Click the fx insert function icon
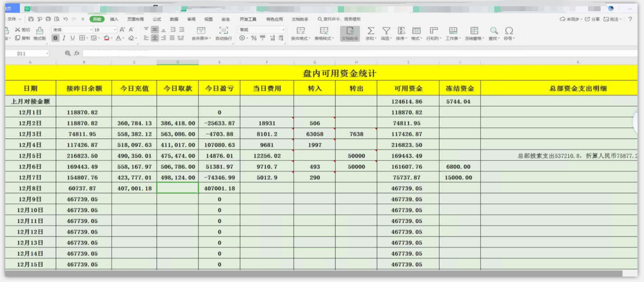 [x=77, y=53]
